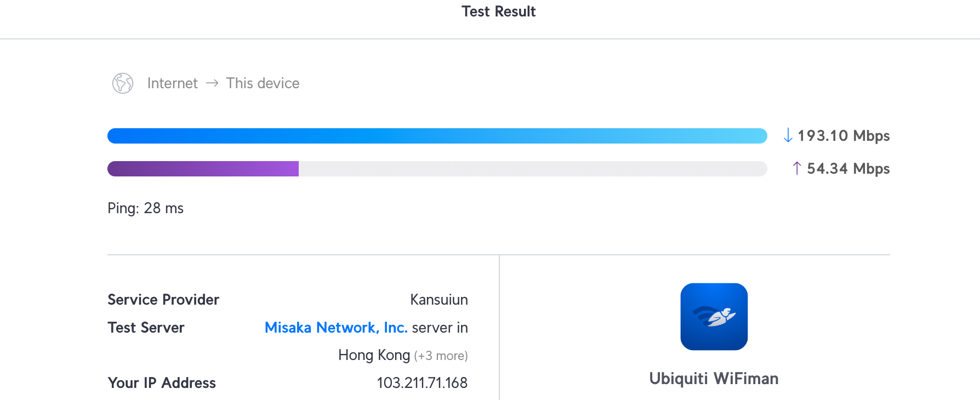Click the IP address 103.211.71.168
This screenshot has height=400, width=980.
pos(422,383)
